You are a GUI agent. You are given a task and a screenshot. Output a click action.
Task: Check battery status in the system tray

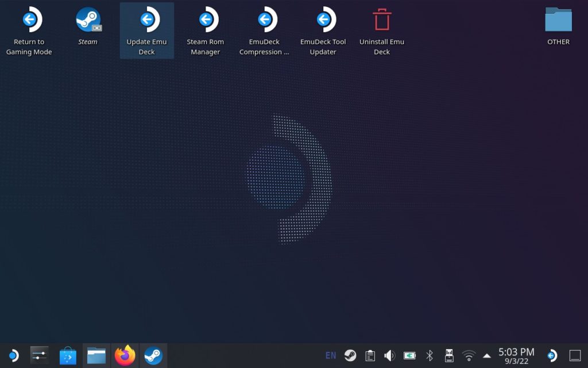click(x=409, y=355)
